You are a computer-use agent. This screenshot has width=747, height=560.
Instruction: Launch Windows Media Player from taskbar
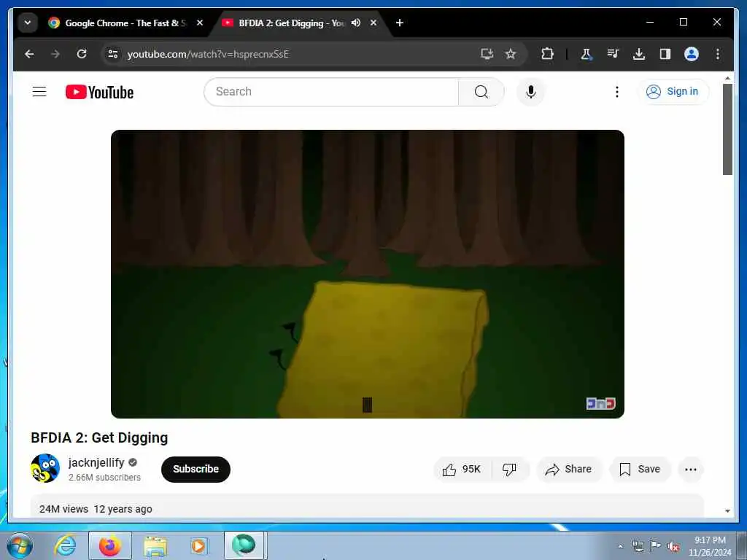[x=198, y=546]
